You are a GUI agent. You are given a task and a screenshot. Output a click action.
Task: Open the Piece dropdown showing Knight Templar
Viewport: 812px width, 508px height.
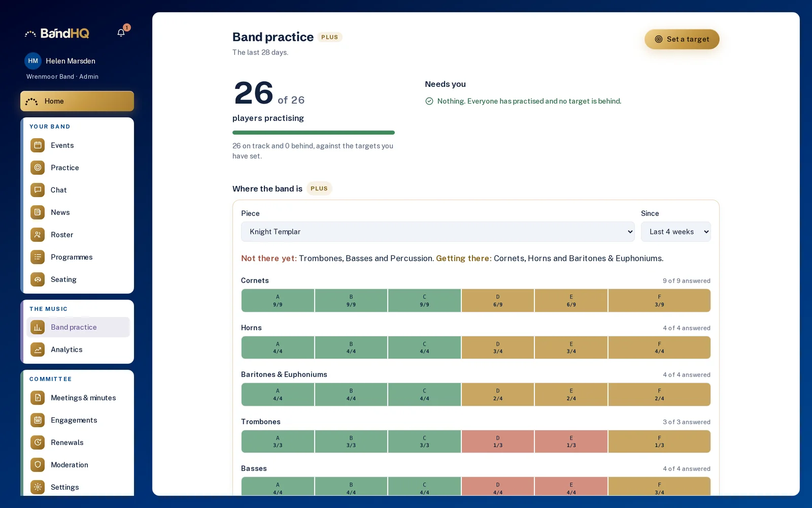click(x=437, y=232)
